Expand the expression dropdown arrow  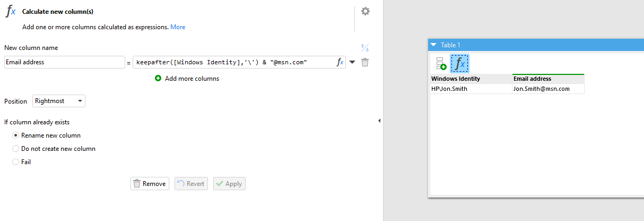(x=352, y=62)
